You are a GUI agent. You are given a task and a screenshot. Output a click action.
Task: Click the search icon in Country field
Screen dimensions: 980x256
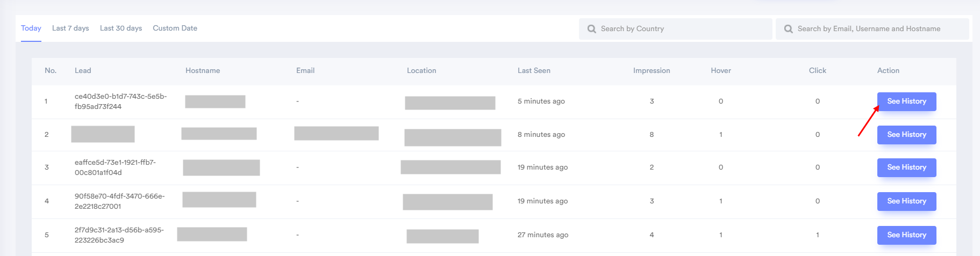coord(591,29)
